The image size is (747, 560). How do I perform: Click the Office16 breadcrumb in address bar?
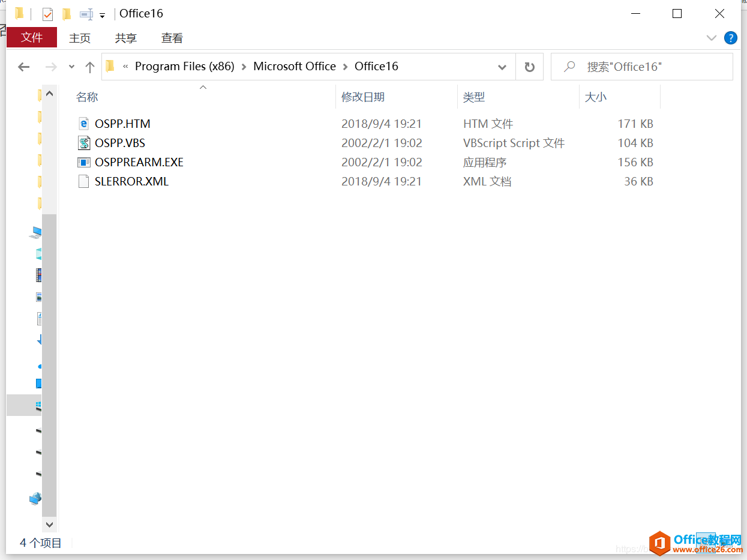(376, 67)
